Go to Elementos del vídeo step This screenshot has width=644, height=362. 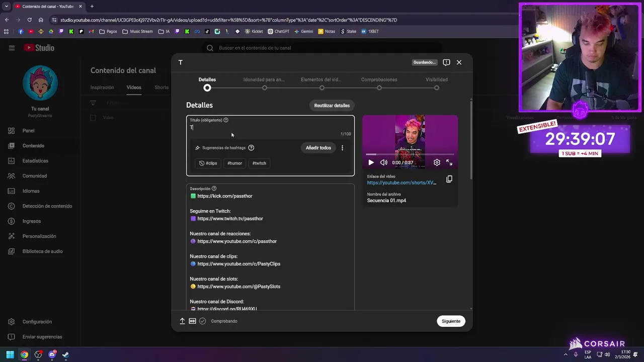pyautogui.click(x=321, y=83)
